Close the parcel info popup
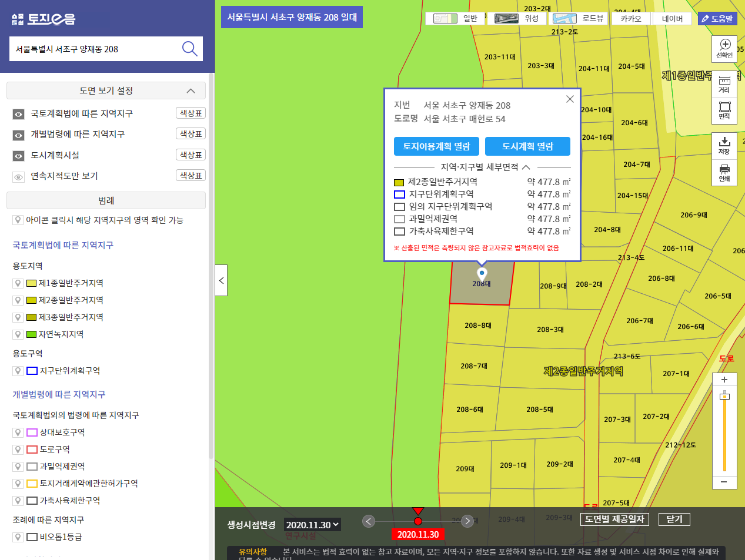Viewport: 745px width, 560px height. click(x=570, y=99)
